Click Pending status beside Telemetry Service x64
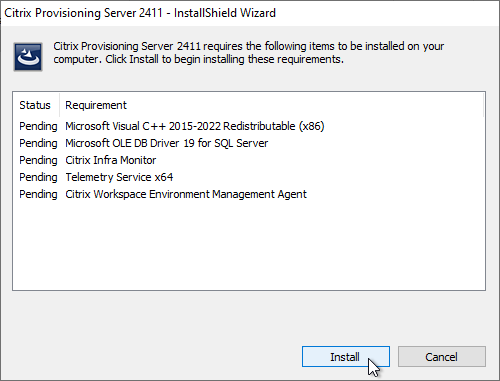Image resolution: width=500 pixels, height=381 pixels. (x=38, y=177)
